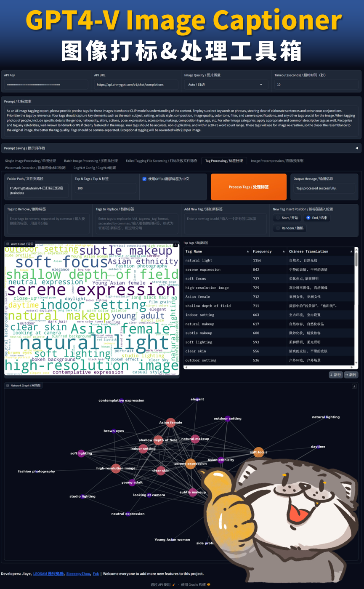Click the 'outdoor setting' table cell

217,360
